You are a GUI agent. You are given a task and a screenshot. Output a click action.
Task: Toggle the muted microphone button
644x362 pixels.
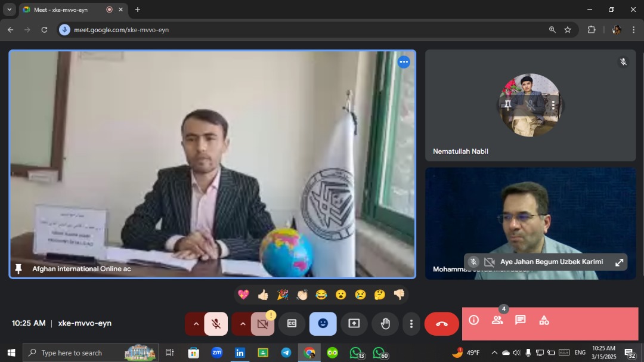click(216, 324)
